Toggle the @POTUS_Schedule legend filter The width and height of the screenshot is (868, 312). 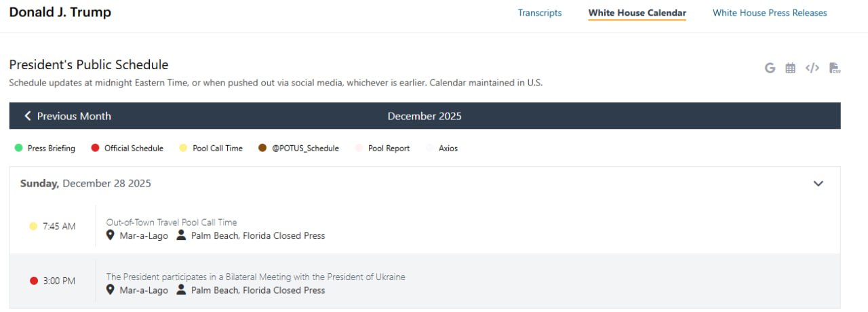click(298, 148)
